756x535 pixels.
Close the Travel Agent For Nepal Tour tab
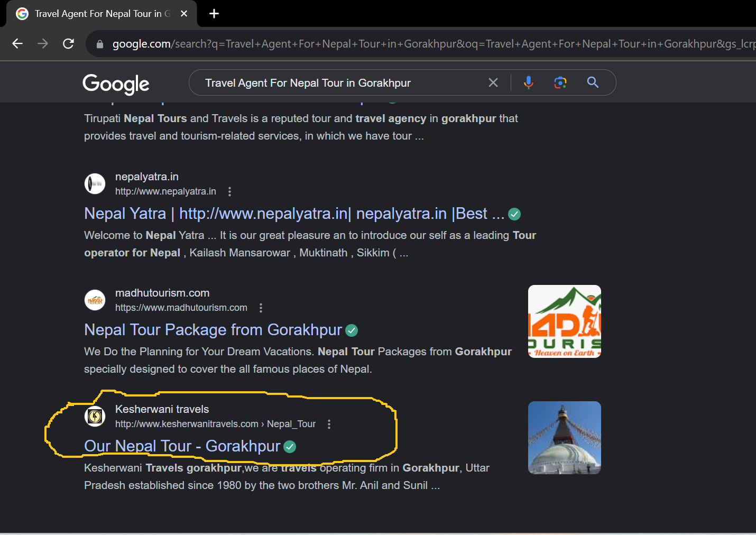pyautogui.click(x=184, y=14)
